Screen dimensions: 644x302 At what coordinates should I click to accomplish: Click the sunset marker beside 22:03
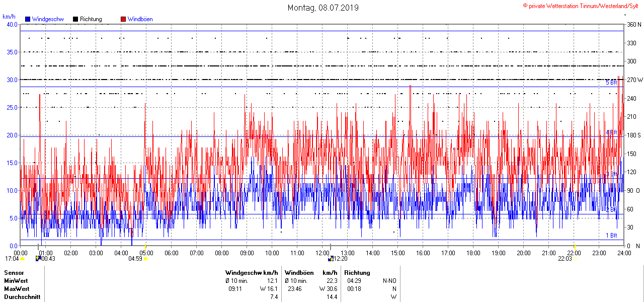tap(575, 259)
